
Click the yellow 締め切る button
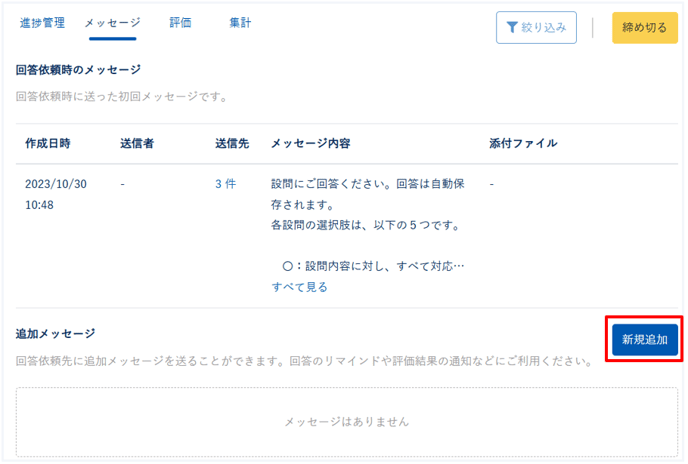pyautogui.click(x=645, y=28)
